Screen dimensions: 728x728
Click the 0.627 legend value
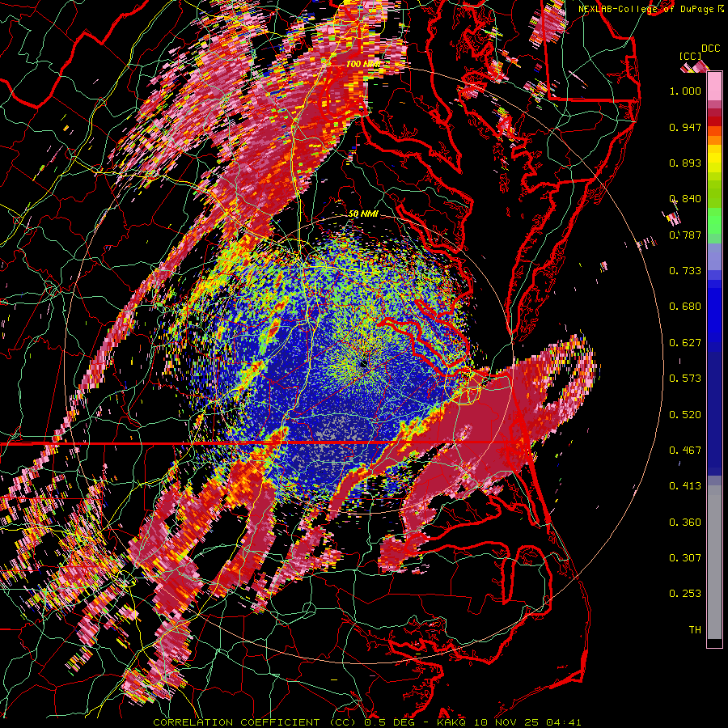(x=685, y=343)
